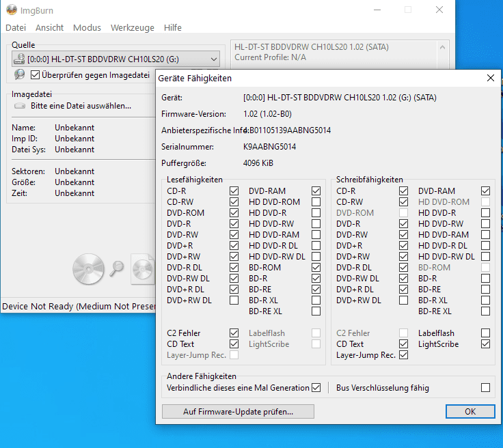
Task: Toggle CD Text read checkbox
Action: [234, 344]
